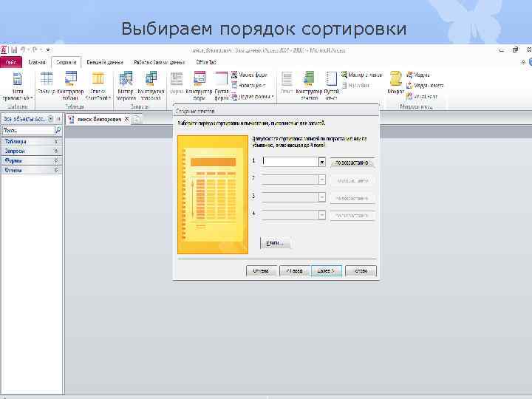Click navigation pane search box
The image size is (532, 399).
(x=28, y=130)
